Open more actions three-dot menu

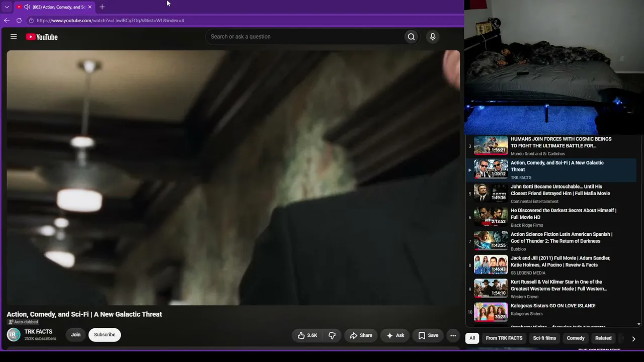pos(453,335)
